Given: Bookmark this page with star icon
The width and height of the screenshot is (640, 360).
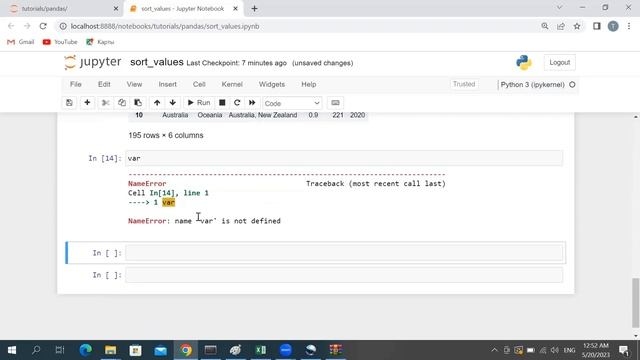Looking at the screenshot, I should [x=577, y=26].
